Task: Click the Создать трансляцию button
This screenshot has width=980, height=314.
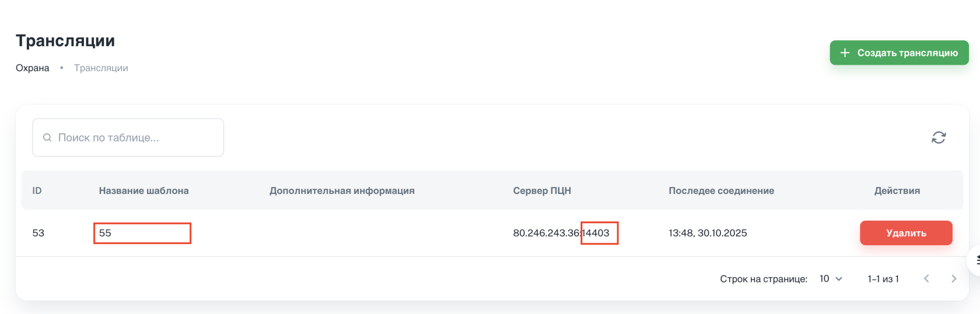Action: [899, 53]
